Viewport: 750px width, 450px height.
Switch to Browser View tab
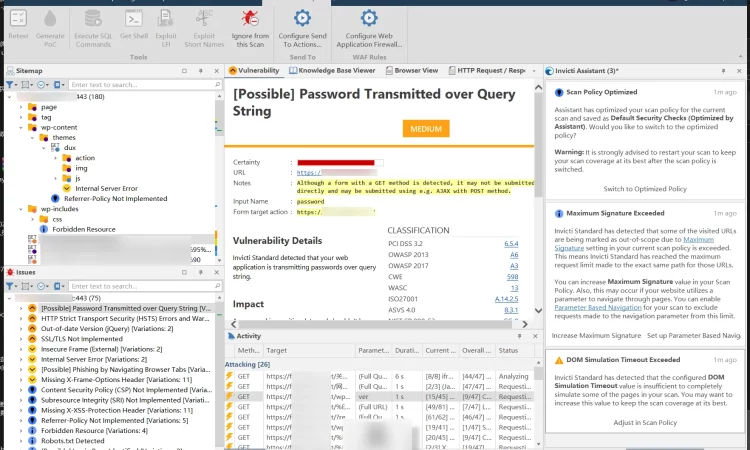tap(412, 70)
